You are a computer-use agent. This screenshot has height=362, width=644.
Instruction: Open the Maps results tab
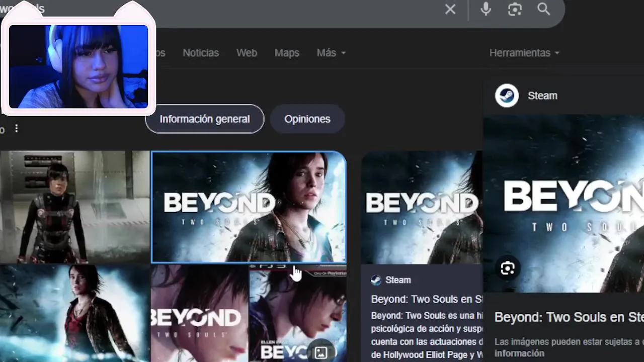pos(287,53)
